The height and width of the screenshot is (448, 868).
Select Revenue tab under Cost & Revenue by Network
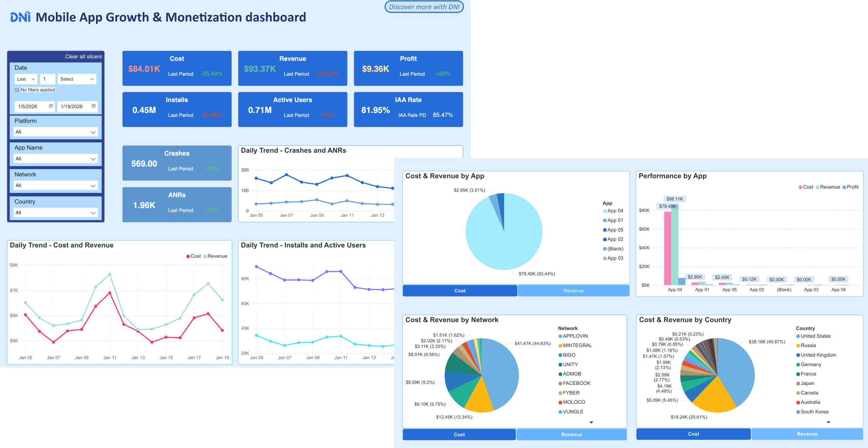pos(572,434)
